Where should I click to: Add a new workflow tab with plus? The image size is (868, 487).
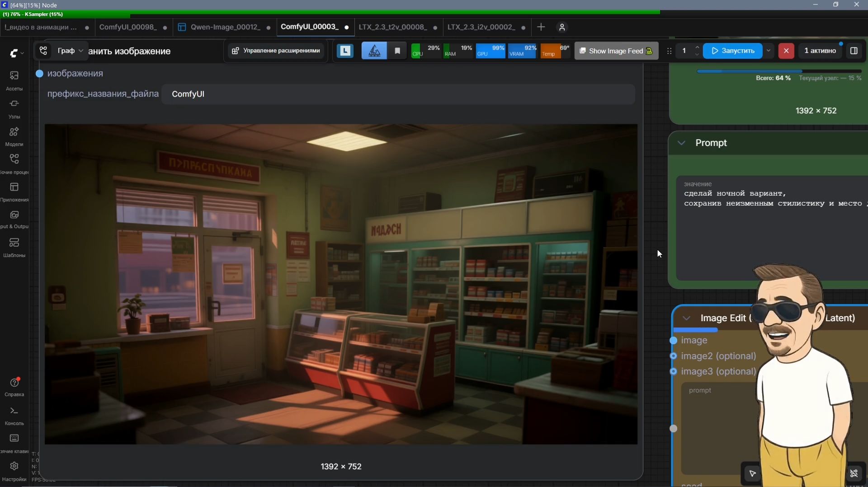(x=541, y=27)
